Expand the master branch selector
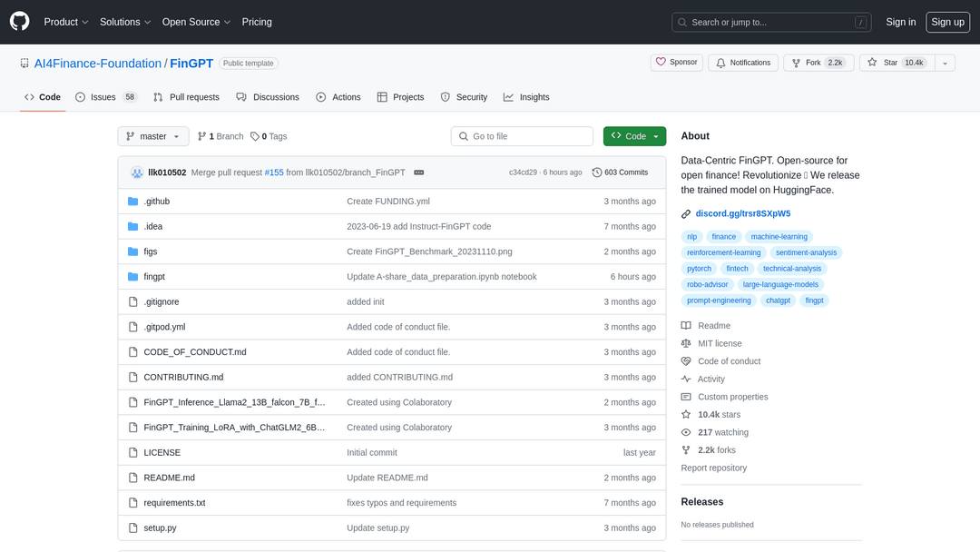The width and height of the screenshot is (980, 552). [x=153, y=136]
